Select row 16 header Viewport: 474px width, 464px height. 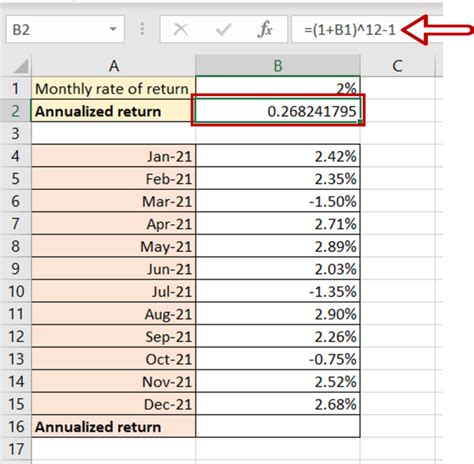(x=16, y=426)
